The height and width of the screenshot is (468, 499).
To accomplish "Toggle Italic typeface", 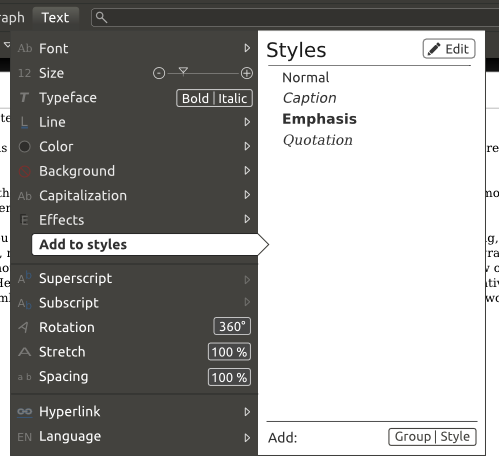I will 233,98.
